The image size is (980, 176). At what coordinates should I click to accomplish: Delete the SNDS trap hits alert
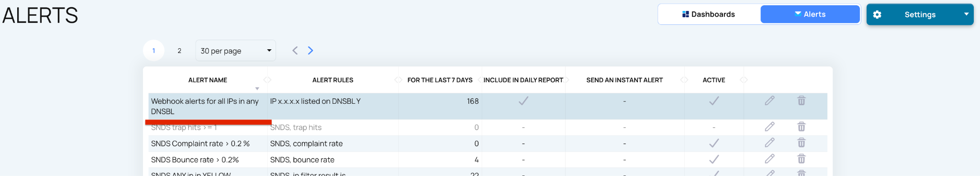pyautogui.click(x=802, y=127)
